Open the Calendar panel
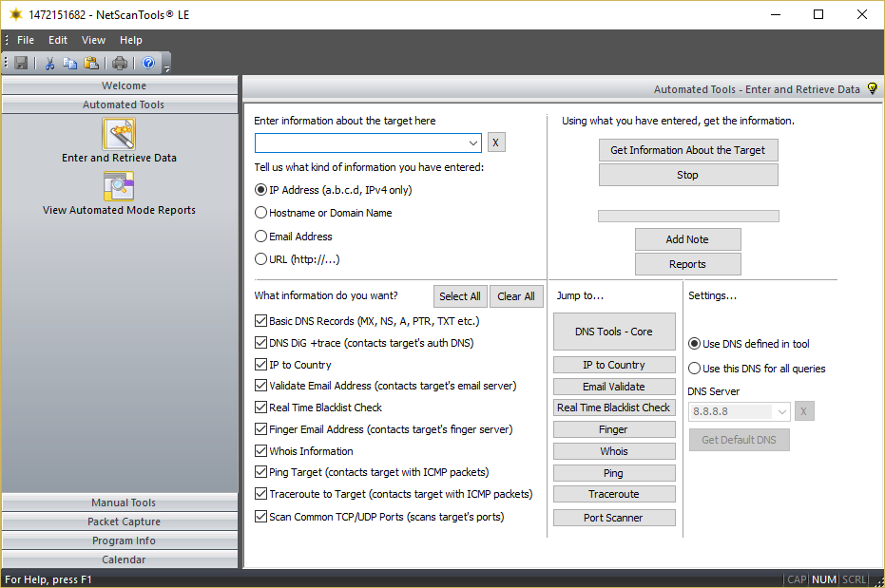This screenshot has height=588, width=885. click(120, 560)
